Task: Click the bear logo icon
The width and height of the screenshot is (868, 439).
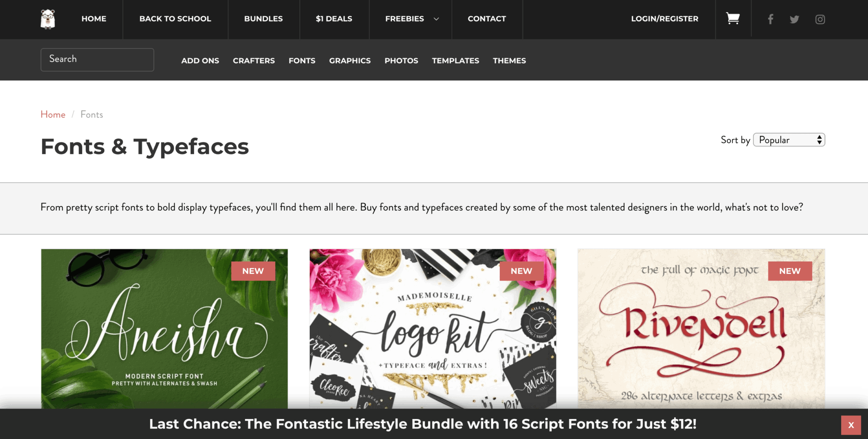Action: pyautogui.click(x=48, y=19)
